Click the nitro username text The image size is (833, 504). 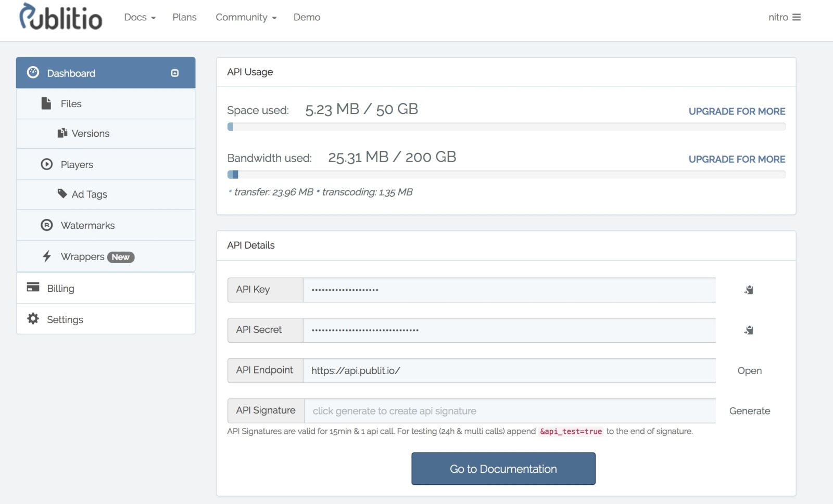click(778, 17)
